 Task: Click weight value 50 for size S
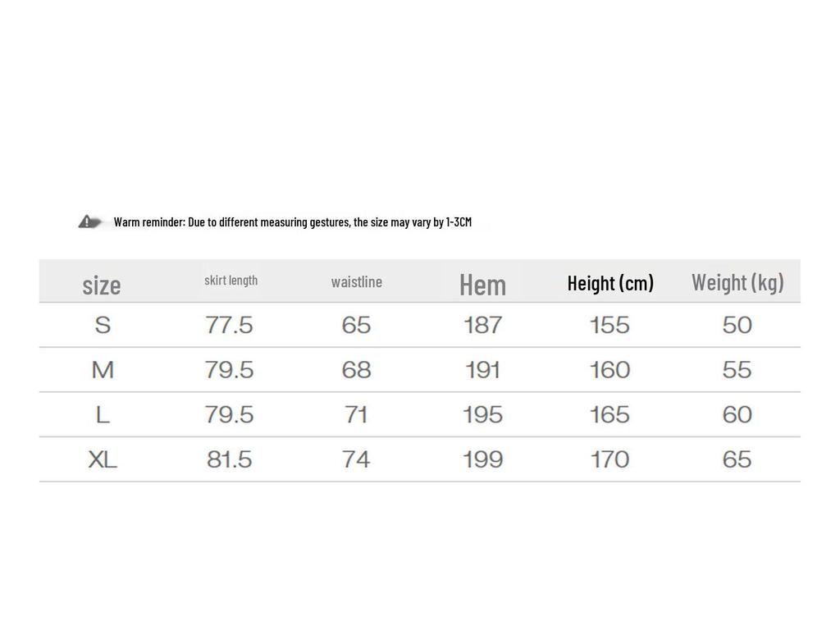coord(737,326)
